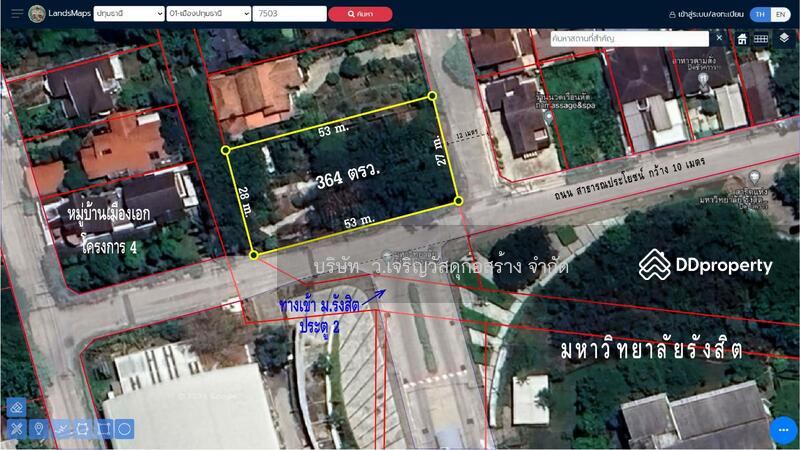Choose the location pin marker tool
This screenshot has width=800, height=450.
[x=39, y=429]
